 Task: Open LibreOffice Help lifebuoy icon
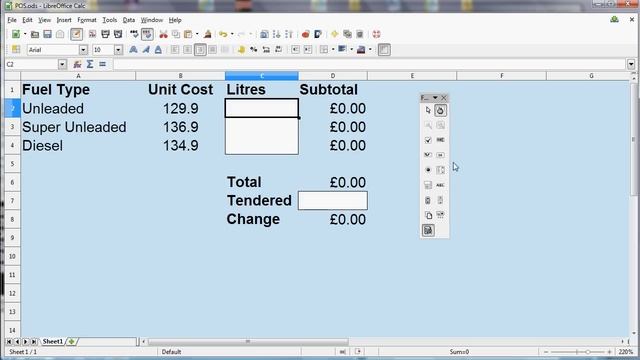[x=376, y=34]
